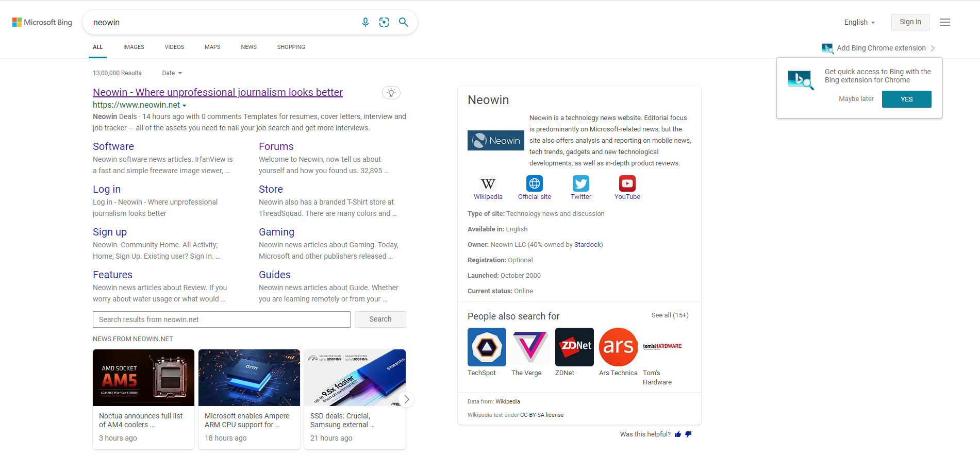
Task: Expand See all (15+) related searches
Action: (x=670, y=315)
